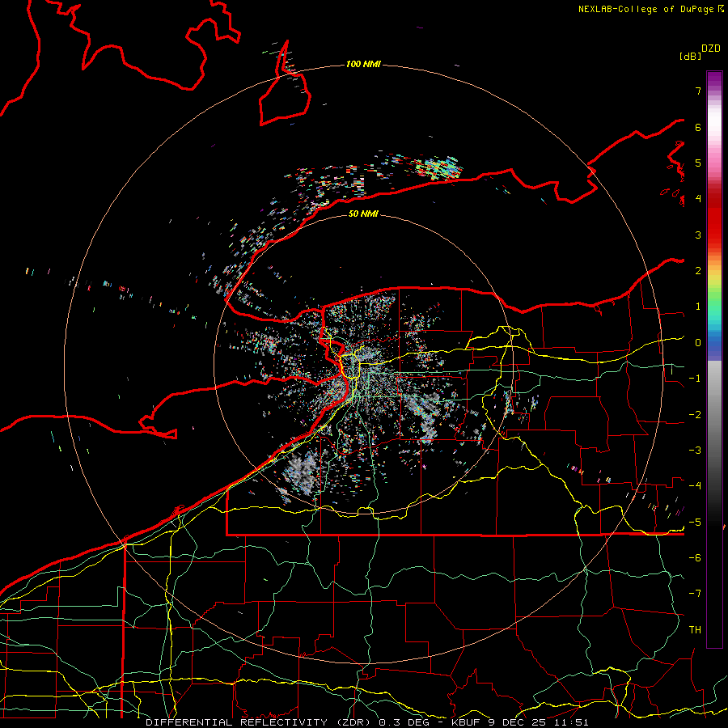This screenshot has height=728, width=728.
Task: Click the 0 value on color scale
Action: pyautogui.click(x=698, y=343)
